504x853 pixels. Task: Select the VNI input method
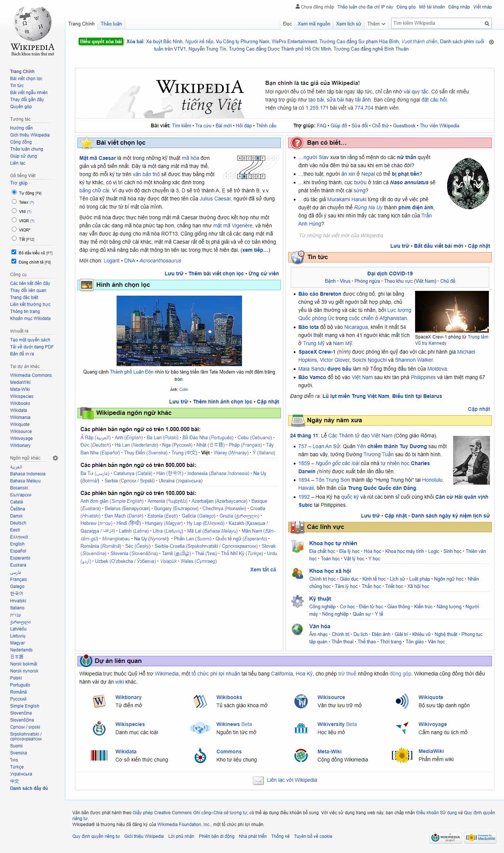(x=14, y=211)
